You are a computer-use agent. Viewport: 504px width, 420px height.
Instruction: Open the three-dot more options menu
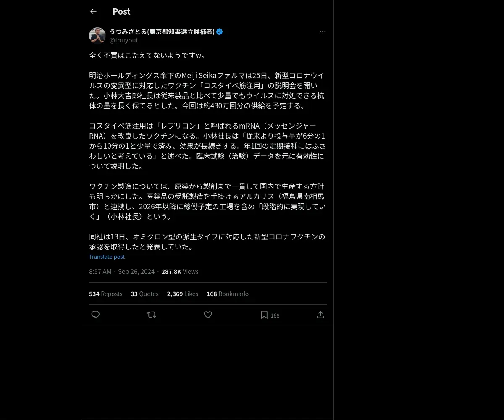323,31
